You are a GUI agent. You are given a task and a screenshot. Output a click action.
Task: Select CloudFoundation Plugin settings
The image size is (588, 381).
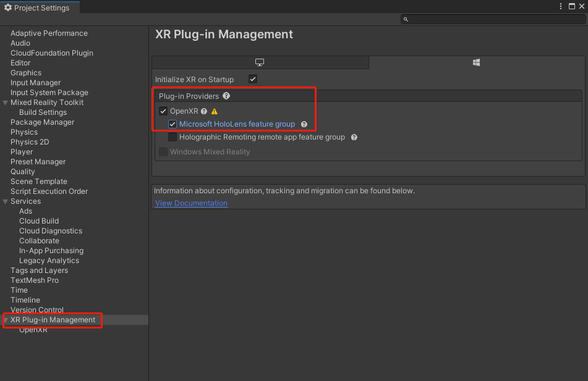coord(52,53)
